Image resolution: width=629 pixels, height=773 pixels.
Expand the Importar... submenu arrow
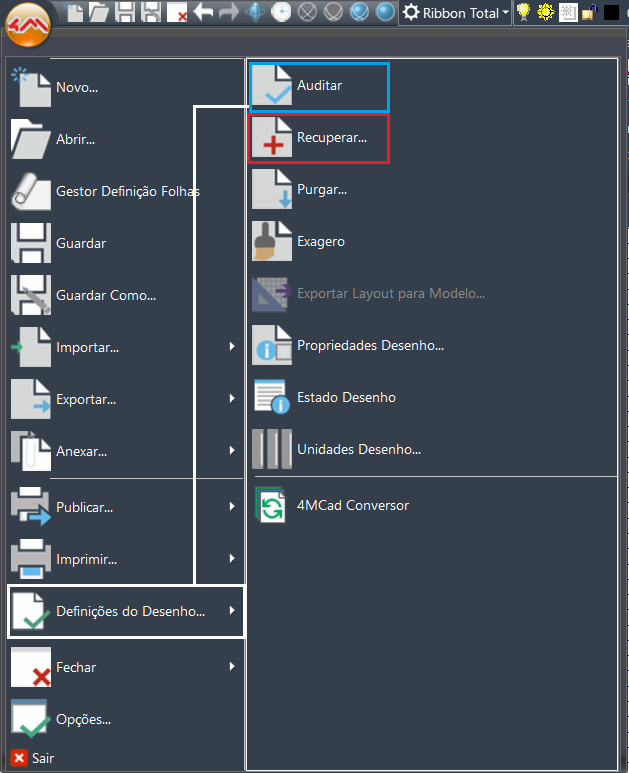232,347
